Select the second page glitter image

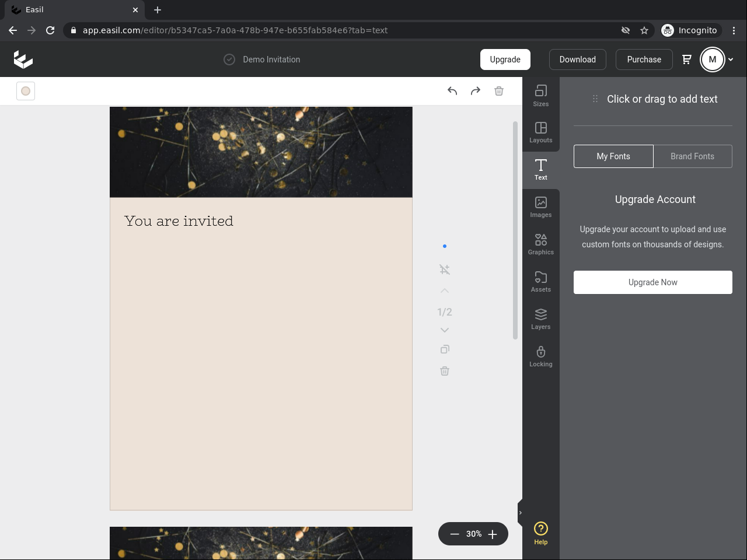[261, 543]
